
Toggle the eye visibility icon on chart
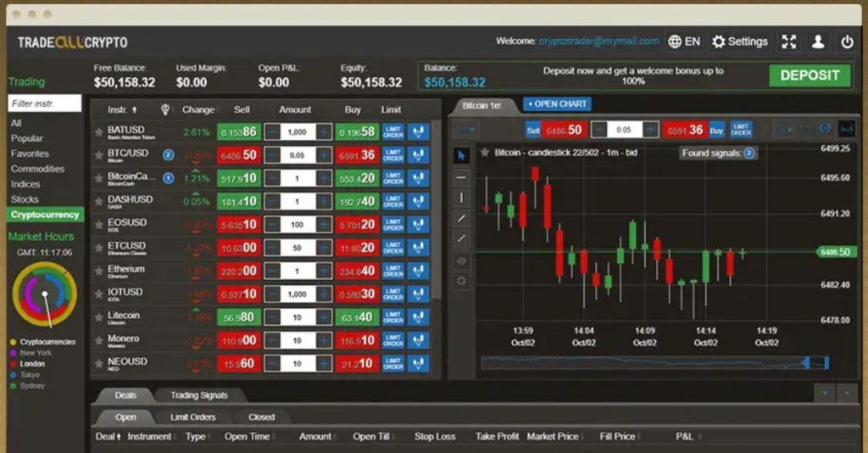462,260
